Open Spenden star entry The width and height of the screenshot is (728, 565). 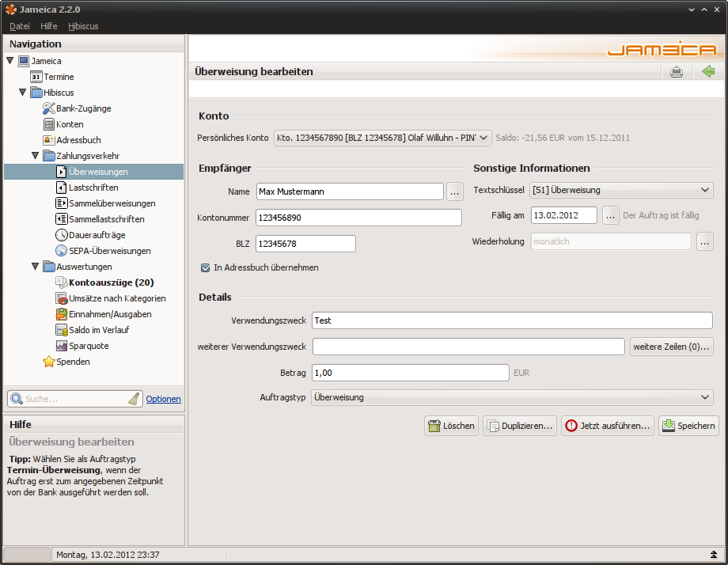tap(49, 362)
